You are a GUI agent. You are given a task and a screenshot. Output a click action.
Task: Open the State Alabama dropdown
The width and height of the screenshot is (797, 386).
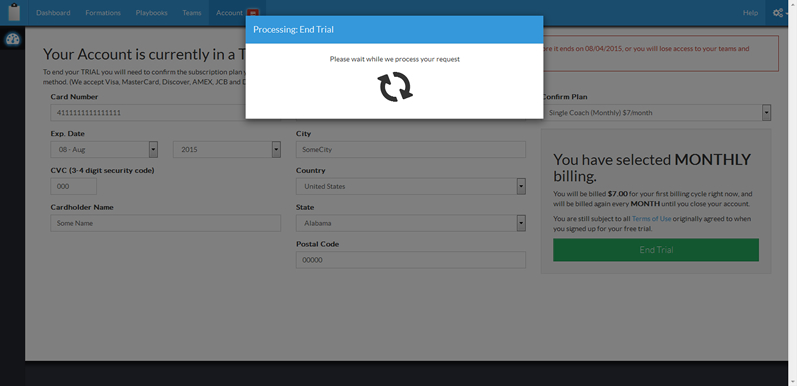pos(411,223)
